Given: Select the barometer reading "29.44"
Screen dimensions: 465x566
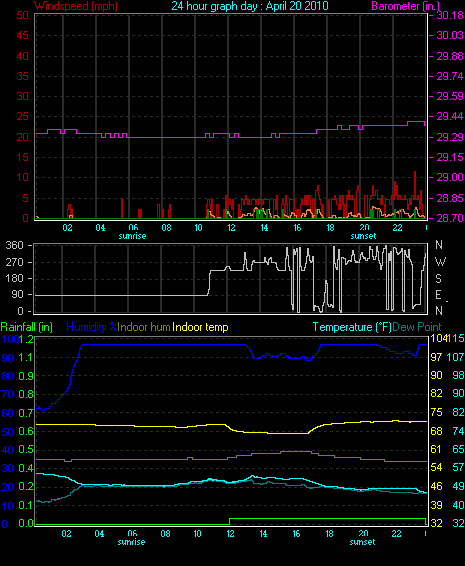Looking at the screenshot, I should [x=450, y=116].
